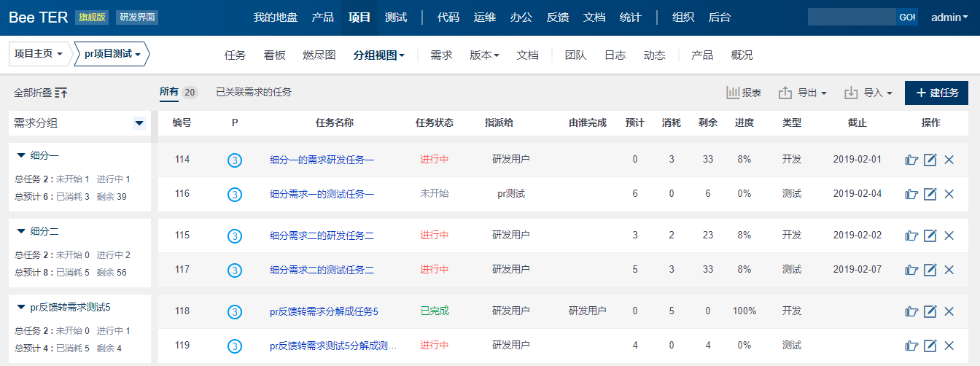Click GO! search button
980x366 pixels.
(907, 17)
